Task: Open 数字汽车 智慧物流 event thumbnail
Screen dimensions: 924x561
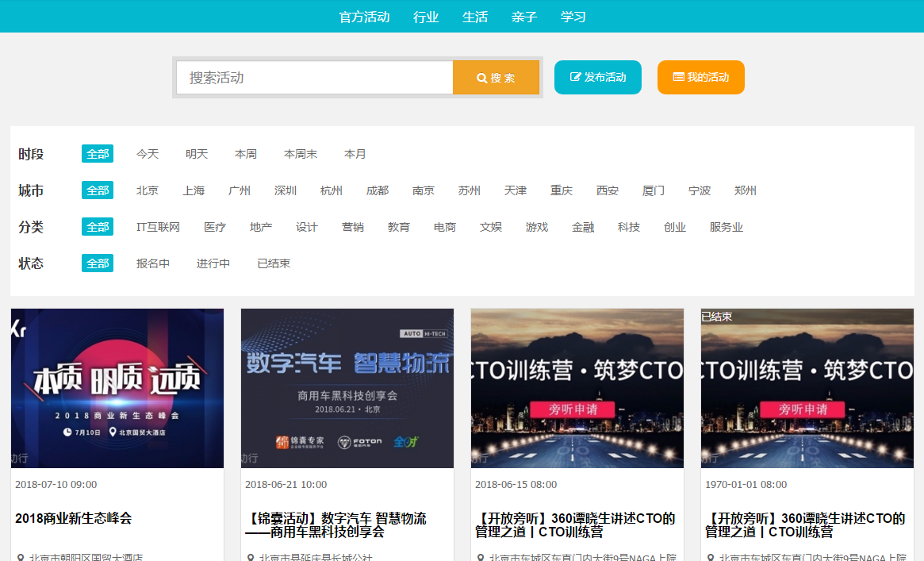Action: [347, 388]
